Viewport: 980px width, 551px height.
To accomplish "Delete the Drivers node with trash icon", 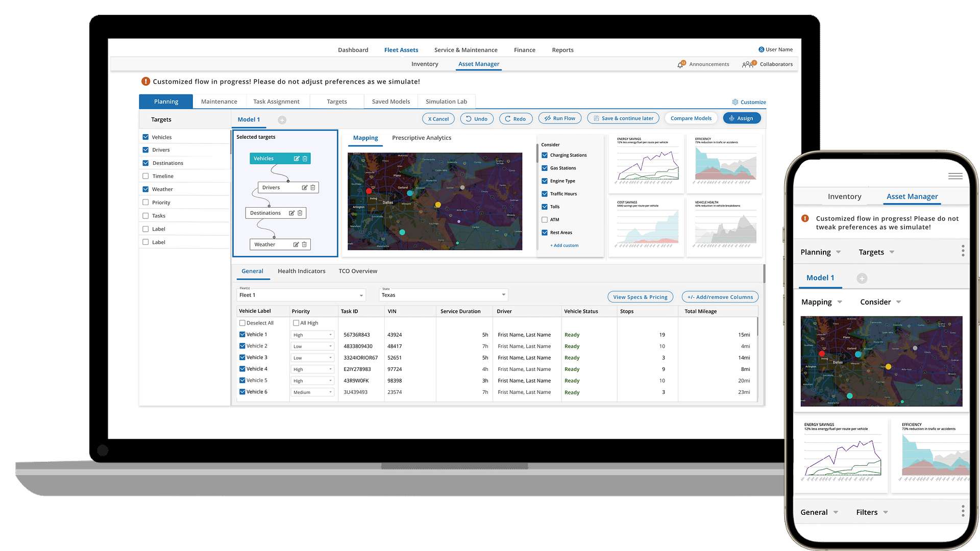I will 313,188.
